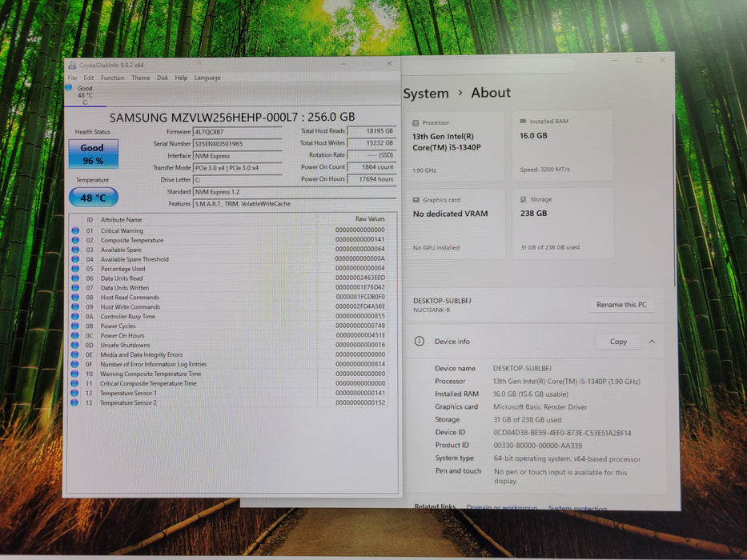Click the status icon for Unsafe Shutdowns row
The image size is (747, 560).
74,345
